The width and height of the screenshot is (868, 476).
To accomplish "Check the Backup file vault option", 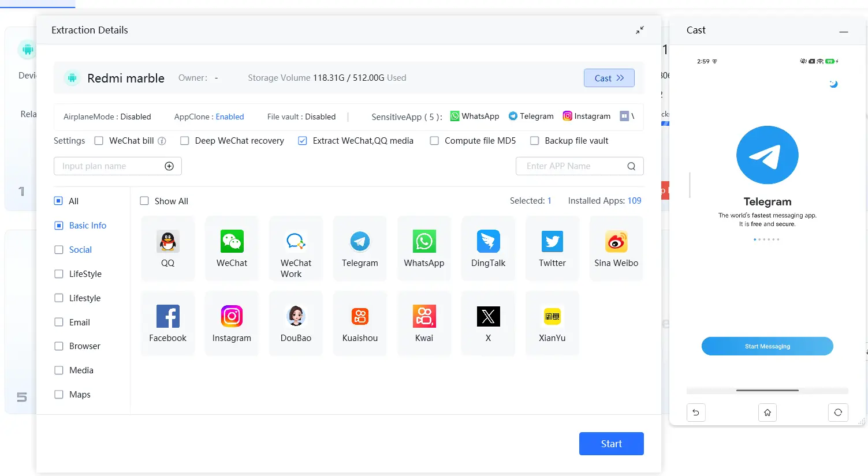I will [x=535, y=141].
